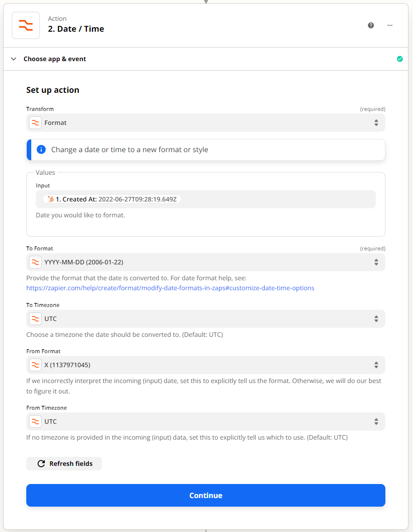Click the Formatter icon in To Format field
This screenshot has width=413, height=532.
point(35,262)
